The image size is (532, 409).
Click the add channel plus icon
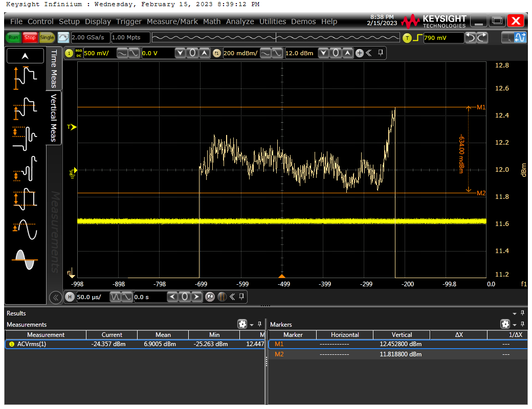359,53
